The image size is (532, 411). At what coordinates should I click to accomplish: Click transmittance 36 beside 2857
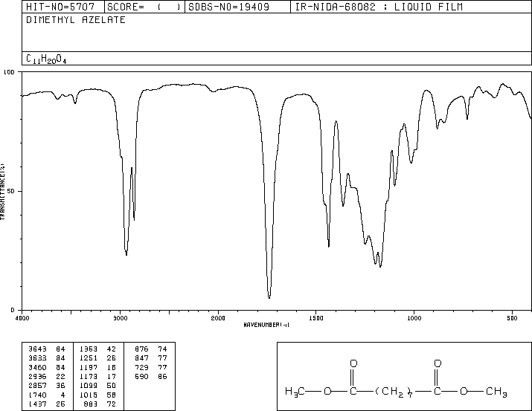coord(60,386)
